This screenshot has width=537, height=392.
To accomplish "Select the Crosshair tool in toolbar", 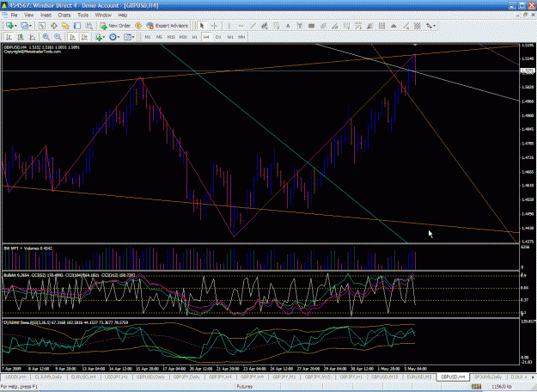I will point(215,26).
